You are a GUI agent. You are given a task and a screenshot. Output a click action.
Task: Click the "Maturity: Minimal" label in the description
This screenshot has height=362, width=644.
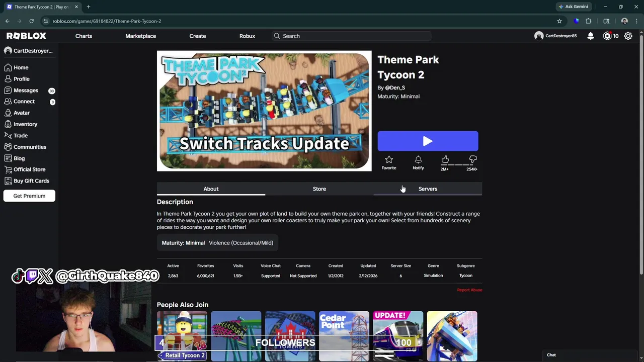[x=183, y=243]
